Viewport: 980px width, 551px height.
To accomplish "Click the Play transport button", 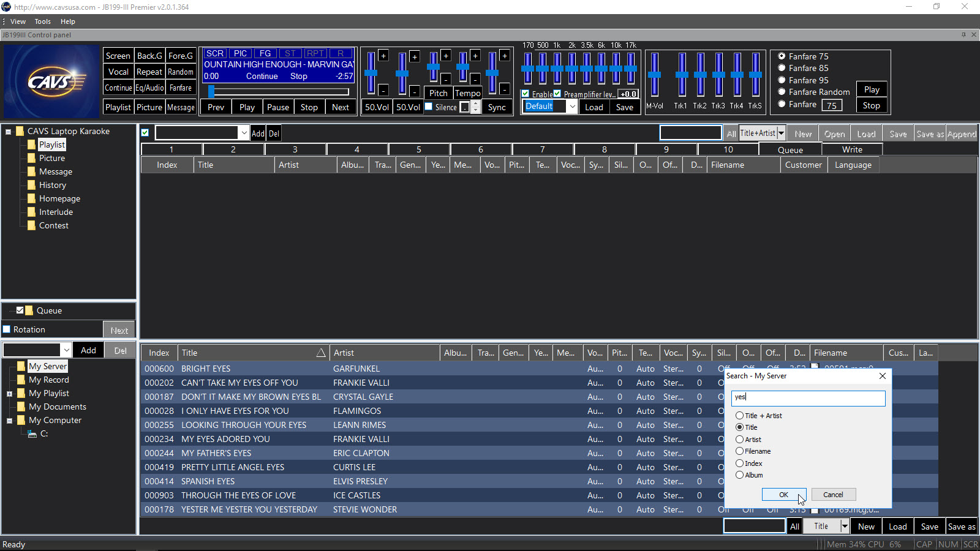I will (x=247, y=107).
